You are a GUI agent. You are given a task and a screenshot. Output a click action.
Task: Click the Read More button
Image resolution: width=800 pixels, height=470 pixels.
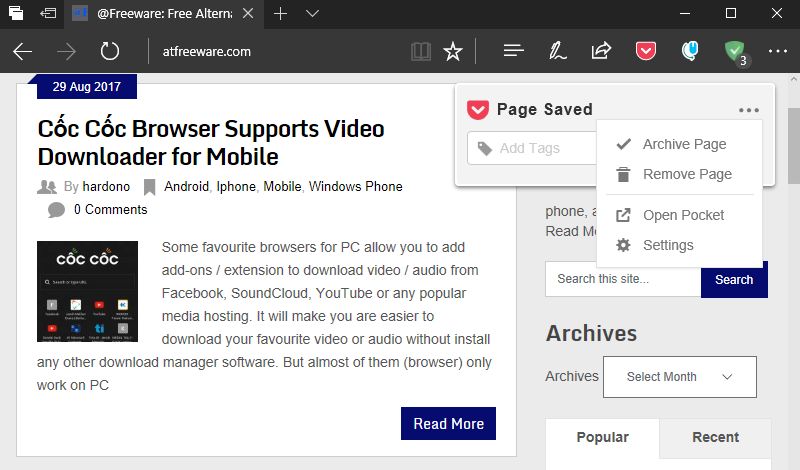pos(448,424)
